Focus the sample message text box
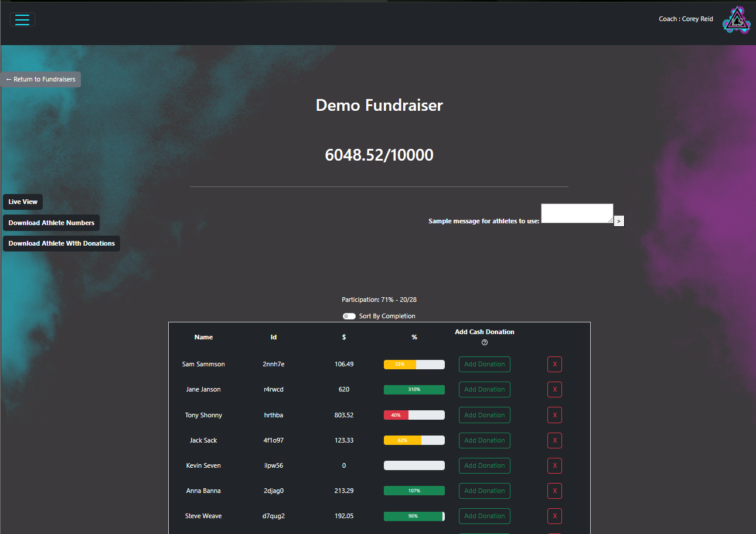Image resolution: width=756 pixels, height=534 pixels. [x=577, y=213]
